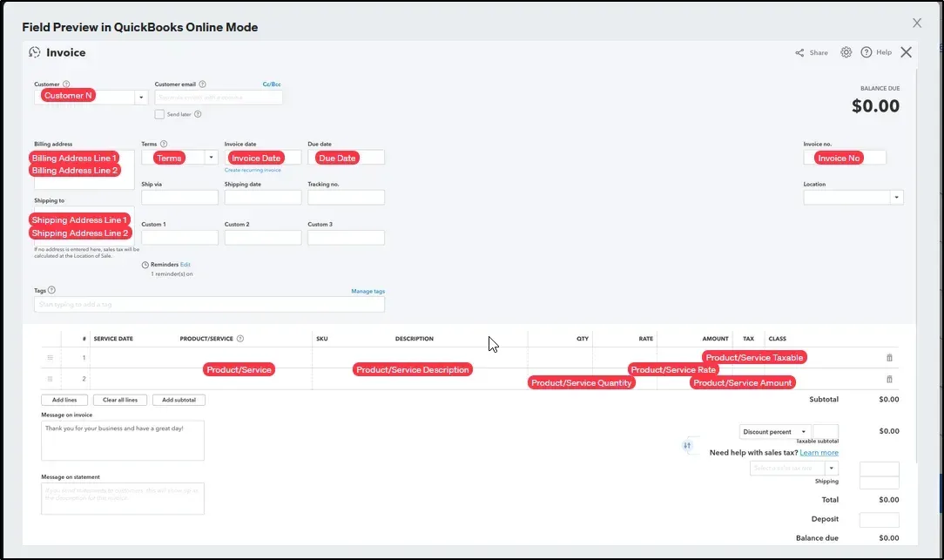Click the Shipping date field
Screen dimensions: 944x560
click(263, 198)
